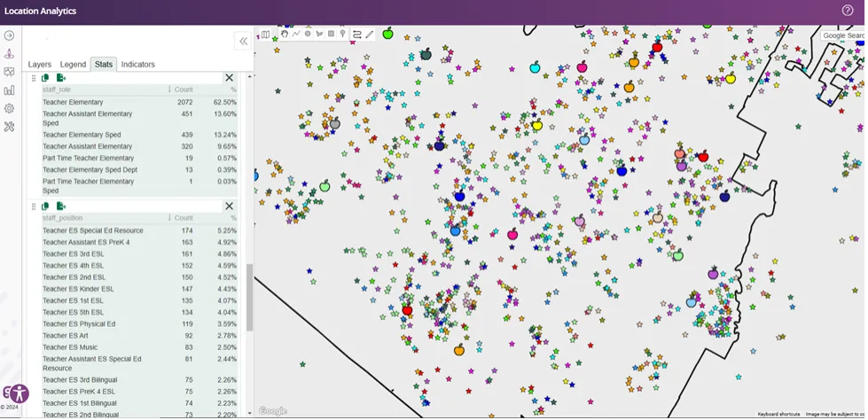This screenshot has width=868, height=420.
Task: Sort the staff_position table by Count
Action: [183, 218]
